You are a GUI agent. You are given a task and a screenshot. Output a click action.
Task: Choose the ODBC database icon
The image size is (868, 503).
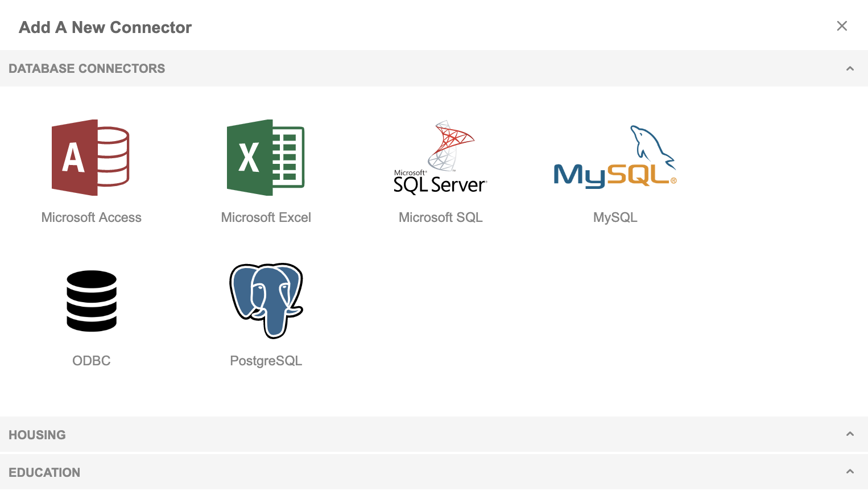tap(92, 301)
